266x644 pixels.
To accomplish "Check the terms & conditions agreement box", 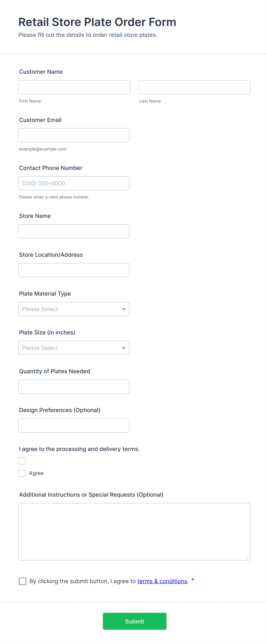I will pos(23,581).
